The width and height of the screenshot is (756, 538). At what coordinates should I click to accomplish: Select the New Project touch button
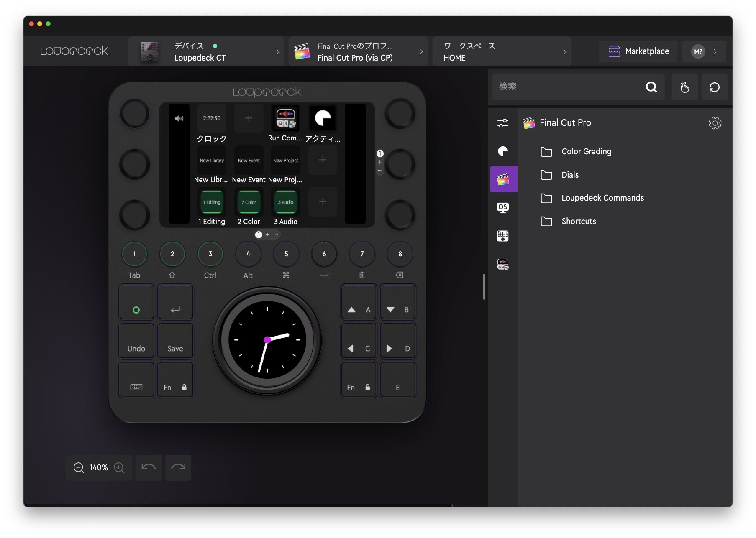click(x=286, y=160)
